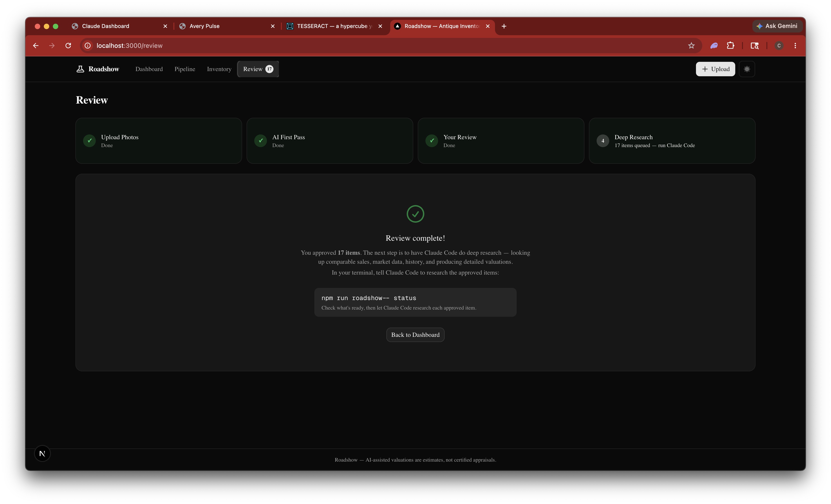The height and width of the screenshot is (504, 831).
Task: Click the large Review complete checkmark icon
Action: pos(415,214)
